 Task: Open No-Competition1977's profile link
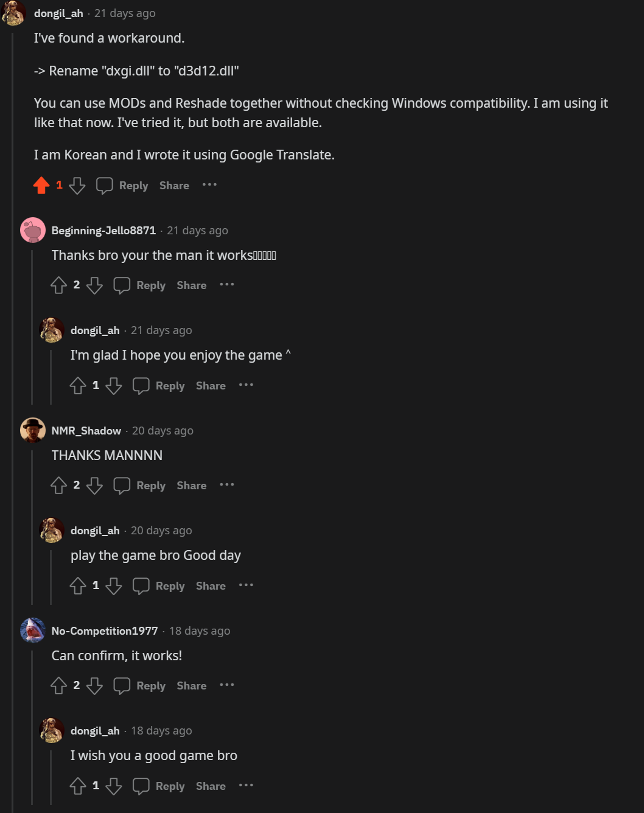[x=104, y=631]
